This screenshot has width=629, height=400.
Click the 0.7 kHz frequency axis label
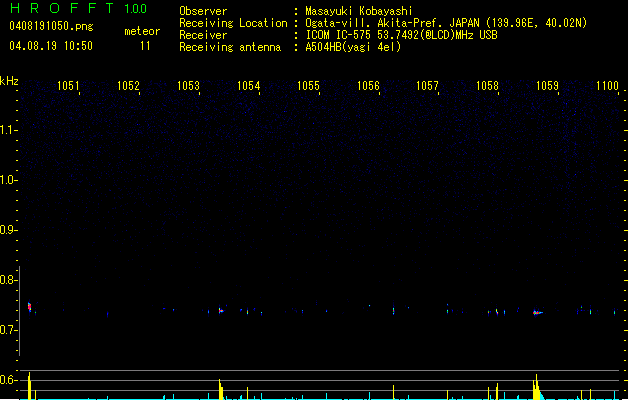point(8,330)
